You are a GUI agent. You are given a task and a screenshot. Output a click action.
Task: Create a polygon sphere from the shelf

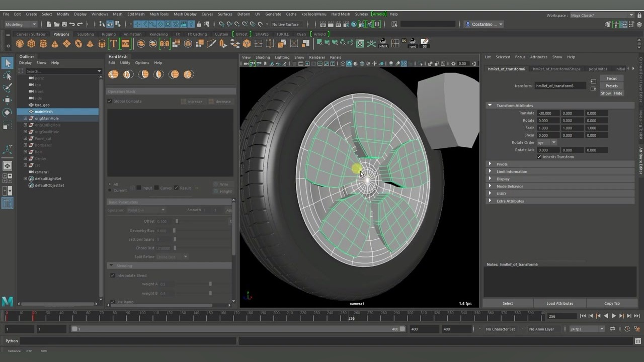click(20, 44)
